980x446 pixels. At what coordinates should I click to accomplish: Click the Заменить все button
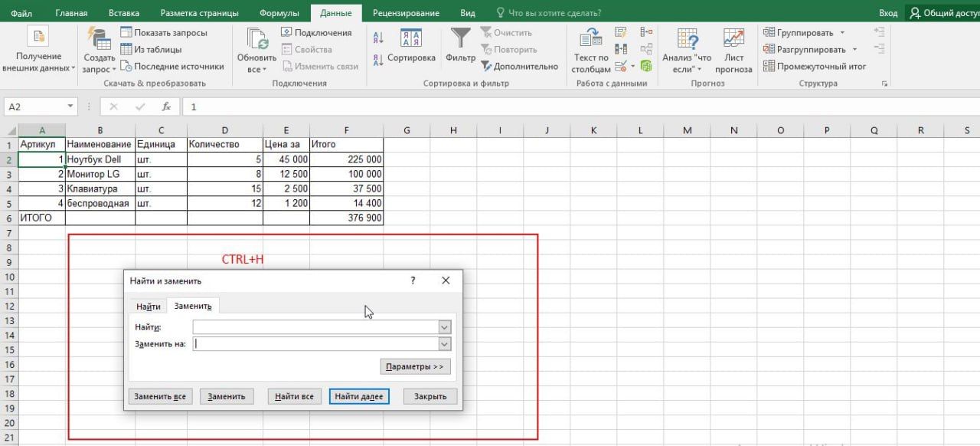click(160, 396)
